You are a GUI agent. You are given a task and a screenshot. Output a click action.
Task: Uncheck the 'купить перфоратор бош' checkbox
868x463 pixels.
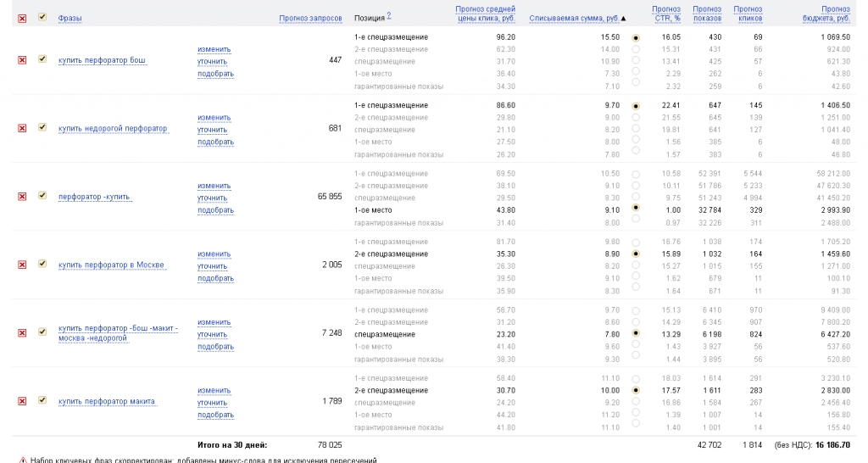pyautogui.click(x=42, y=59)
